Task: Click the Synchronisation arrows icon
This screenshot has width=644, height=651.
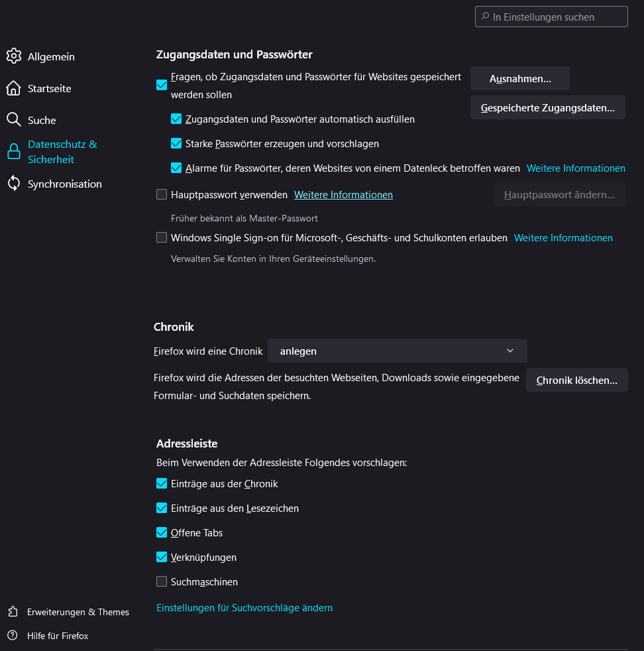Action: (14, 184)
